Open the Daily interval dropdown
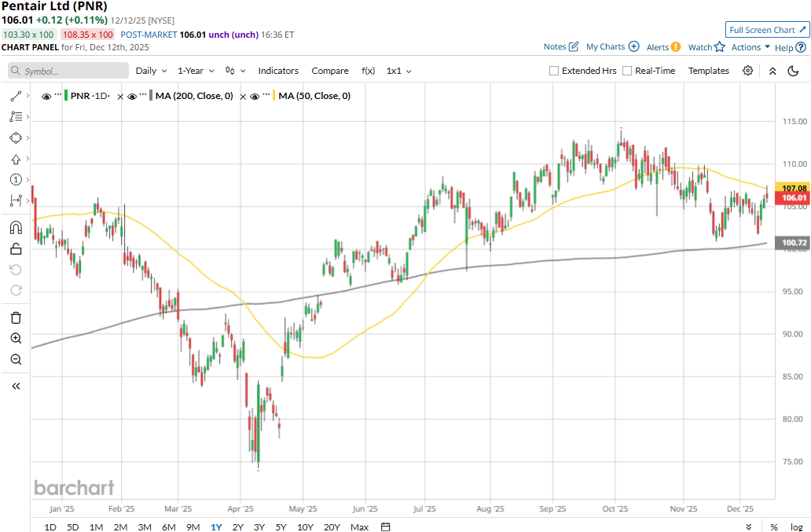 point(150,71)
